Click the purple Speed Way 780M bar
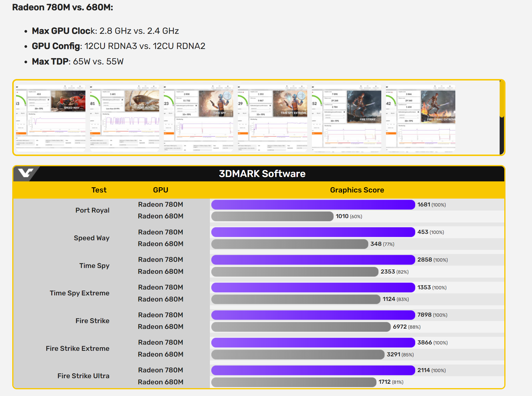 tap(313, 232)
